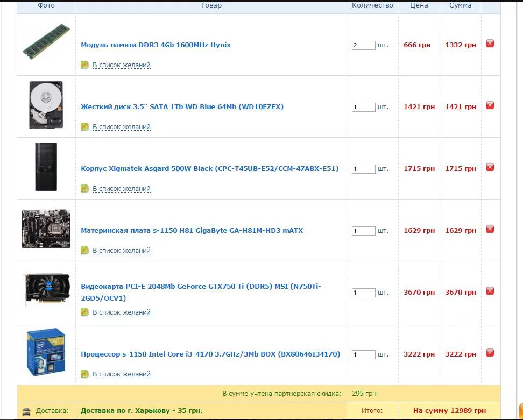Click the 'Итого:' label
Viewport: 523px width, 420px height.
click(x=372, y=411)
